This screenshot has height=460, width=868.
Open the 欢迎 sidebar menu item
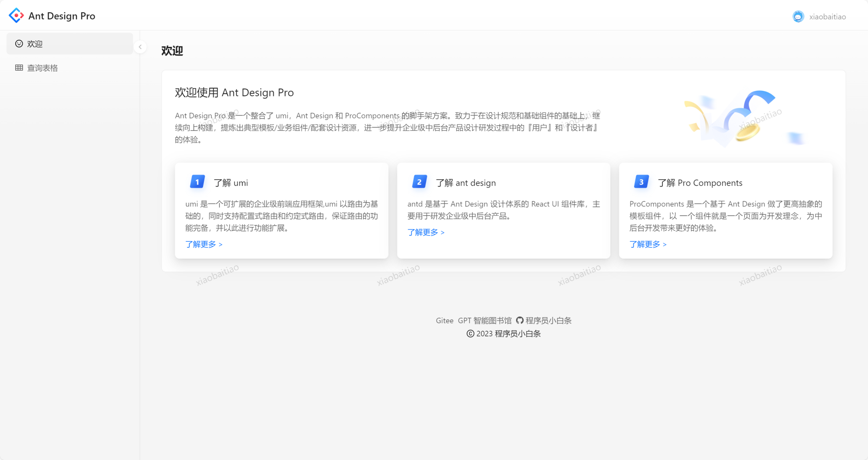[x=70, y=44]
